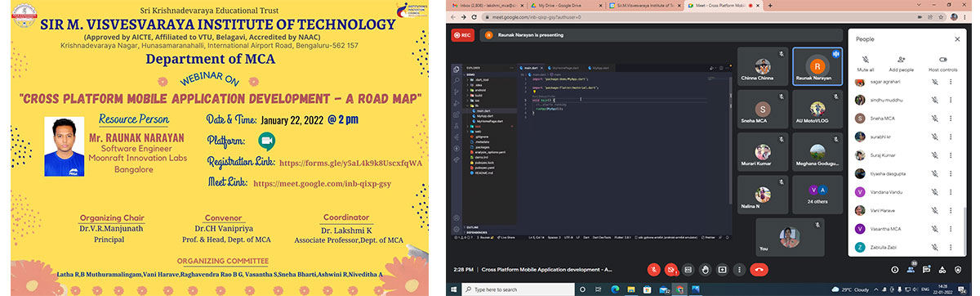Screen dimensions: 980x296
Task: Open more options for sagar agrahari
Action: [x=951, y=83]
